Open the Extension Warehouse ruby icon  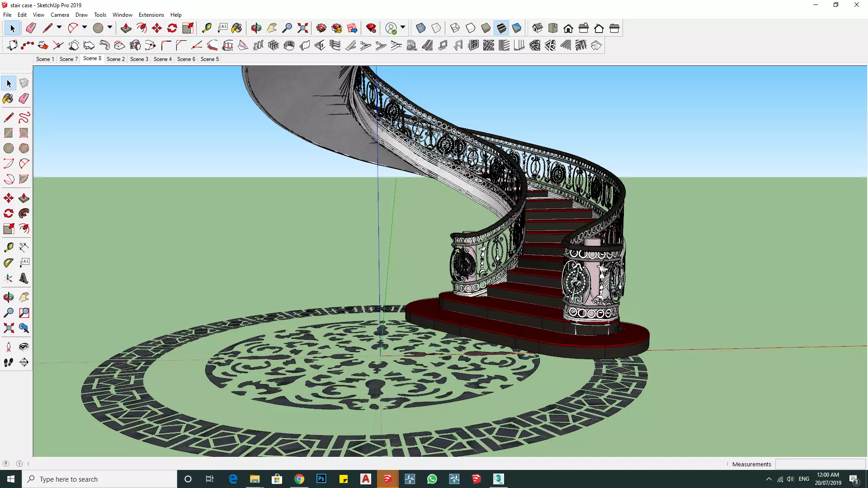pyautogui.click(x=371, y=28)
